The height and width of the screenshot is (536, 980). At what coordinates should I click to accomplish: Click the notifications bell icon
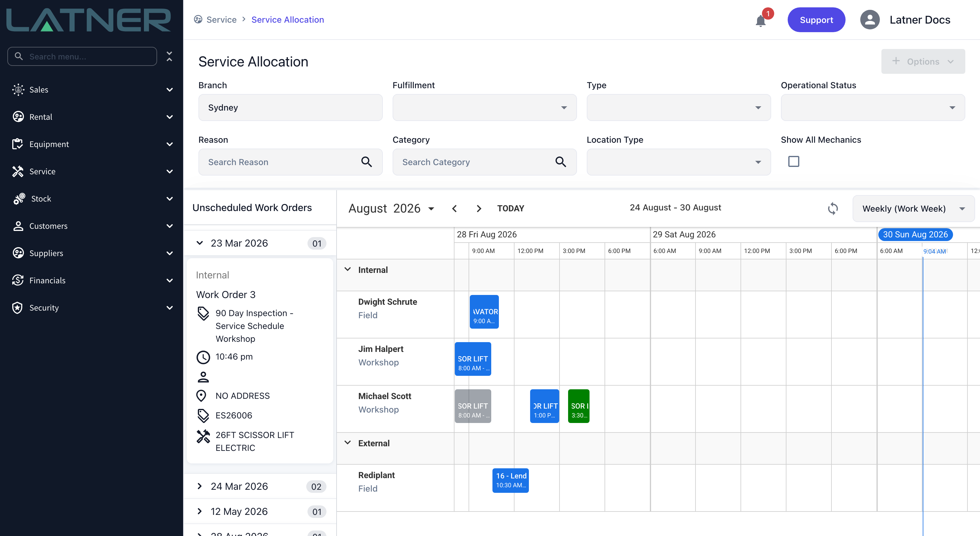tap(760, 20)
